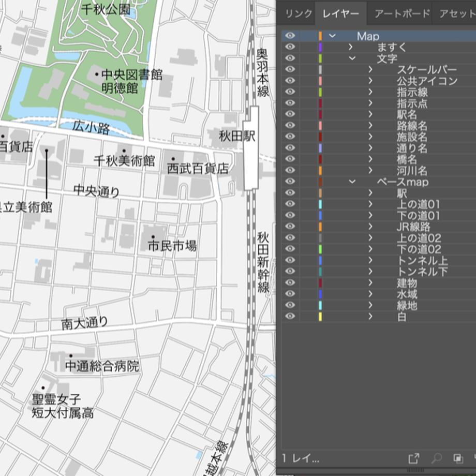Click the 秋田新幹線 vertical railway label
This screenshot has width=476, height=476.
point(263,262)
